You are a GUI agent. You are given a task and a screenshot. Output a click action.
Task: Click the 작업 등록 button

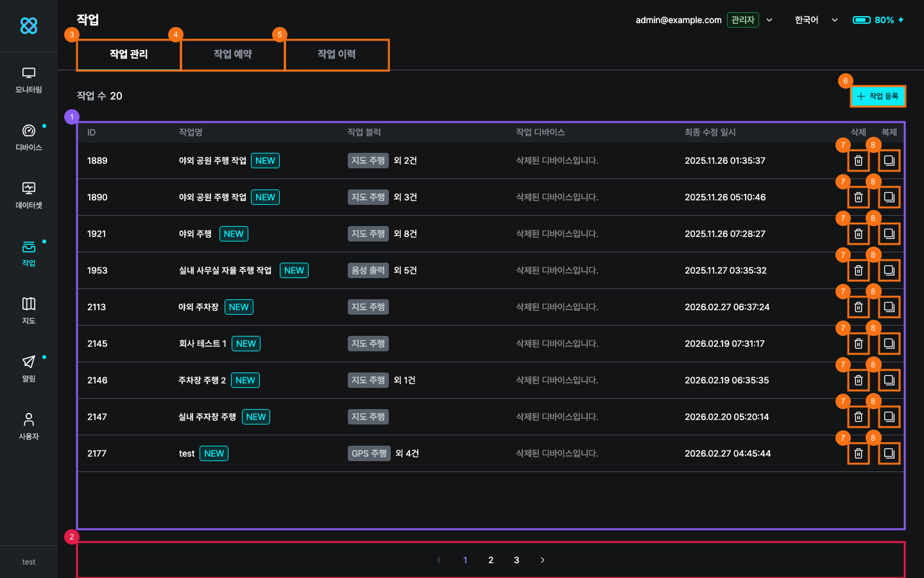pos(878,96)
